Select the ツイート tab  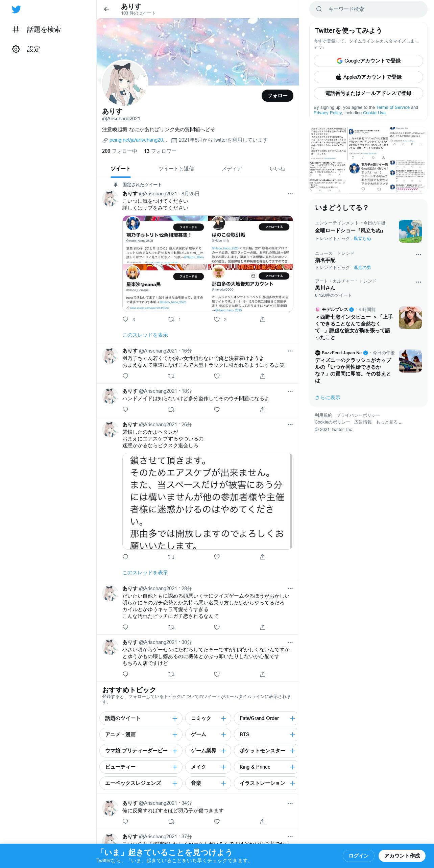pos(120,169)
